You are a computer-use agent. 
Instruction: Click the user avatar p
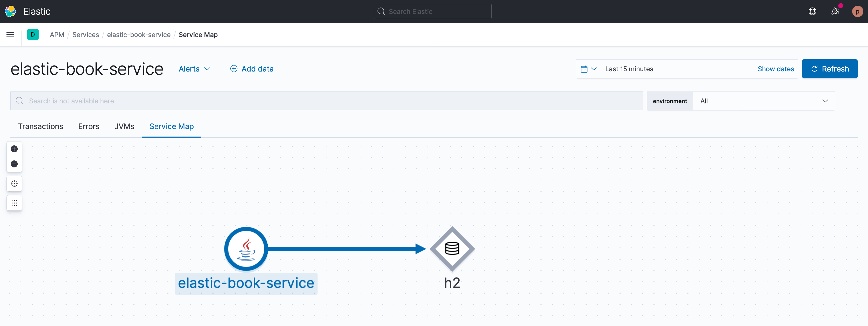click(x=857, y=11)
